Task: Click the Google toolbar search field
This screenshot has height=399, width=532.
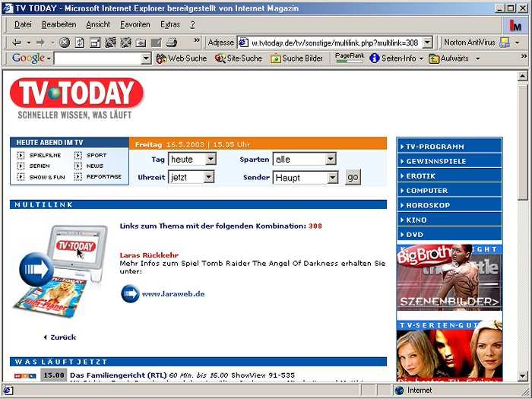Action: 98,59
